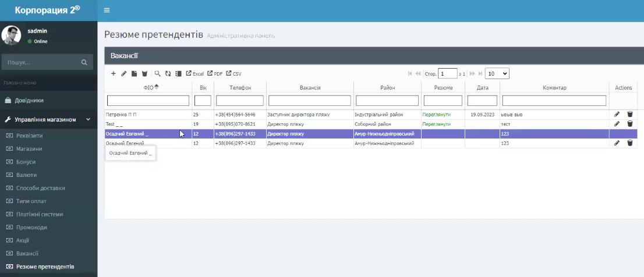Click the sadmin user avatar

pos(11,35)
